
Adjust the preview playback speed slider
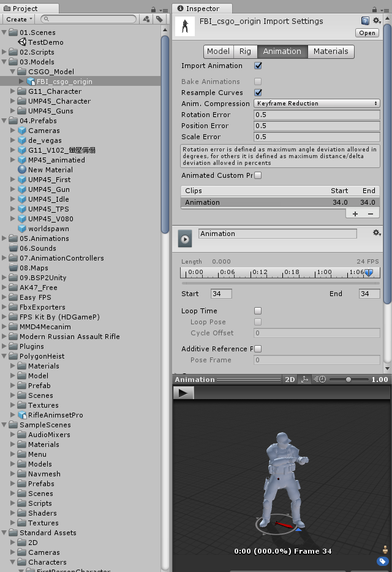[349, 379]
